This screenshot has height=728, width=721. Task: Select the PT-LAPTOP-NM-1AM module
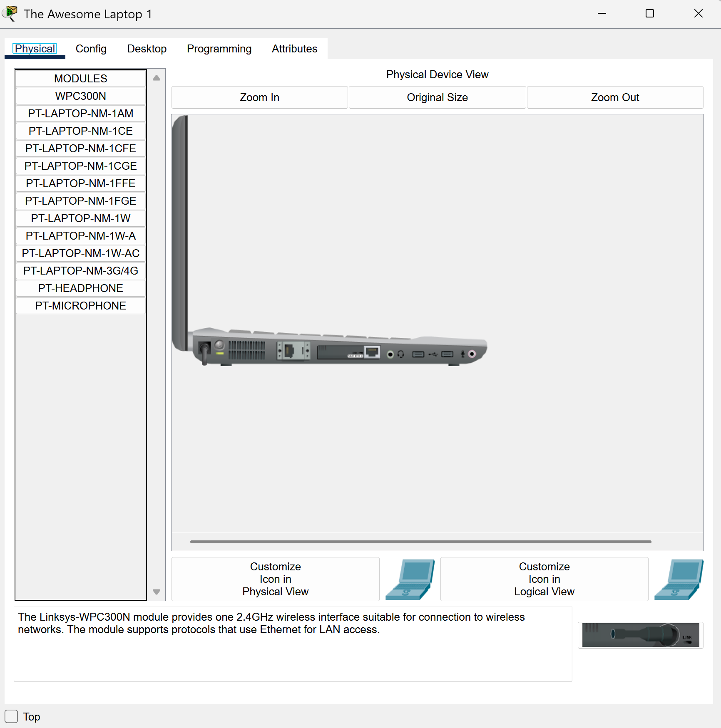(81, 114)
